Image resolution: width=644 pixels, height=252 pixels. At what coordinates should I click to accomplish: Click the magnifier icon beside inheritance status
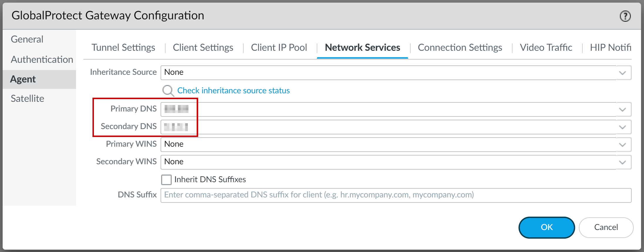(168, 91)
